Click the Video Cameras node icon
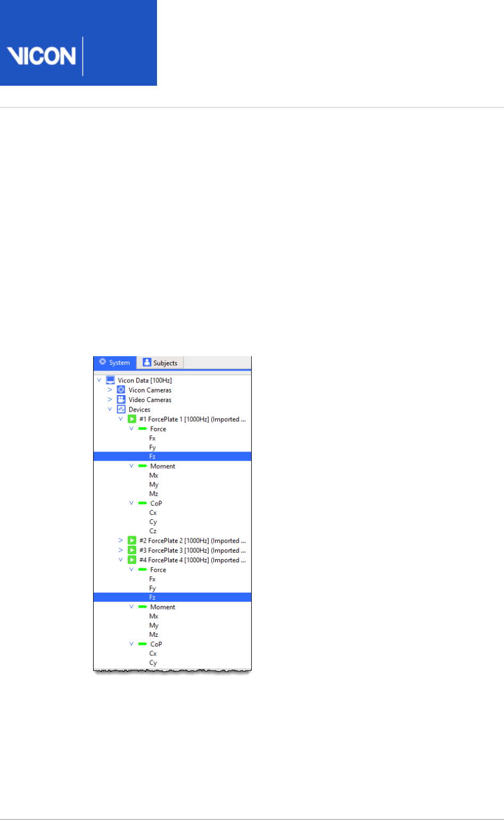 pos(121,399)
